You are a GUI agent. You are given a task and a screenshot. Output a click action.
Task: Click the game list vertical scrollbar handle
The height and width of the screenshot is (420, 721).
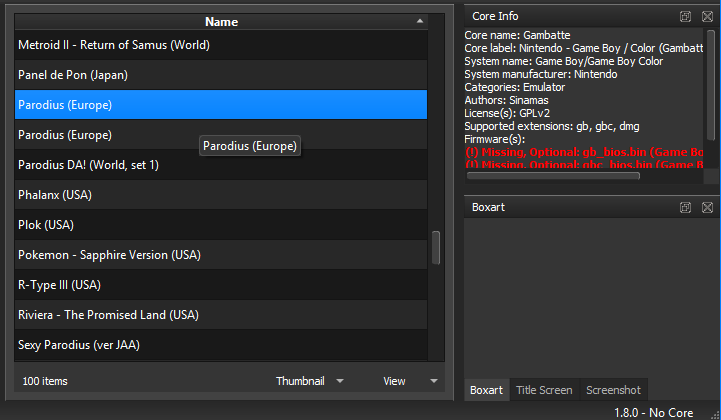[436, 248]
